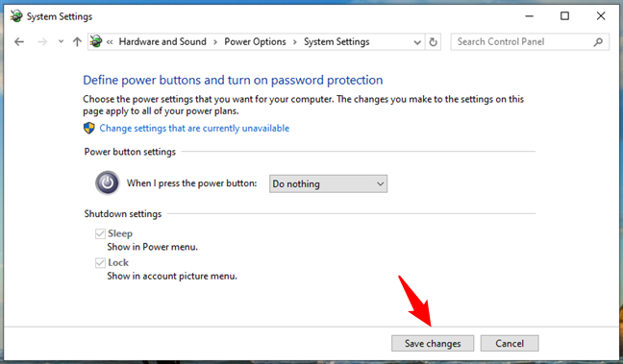Go up one level with up arrow
Image resolution: width=623 pixels, height=364 pixels.
pyautogui.click(x=77, y=41)
